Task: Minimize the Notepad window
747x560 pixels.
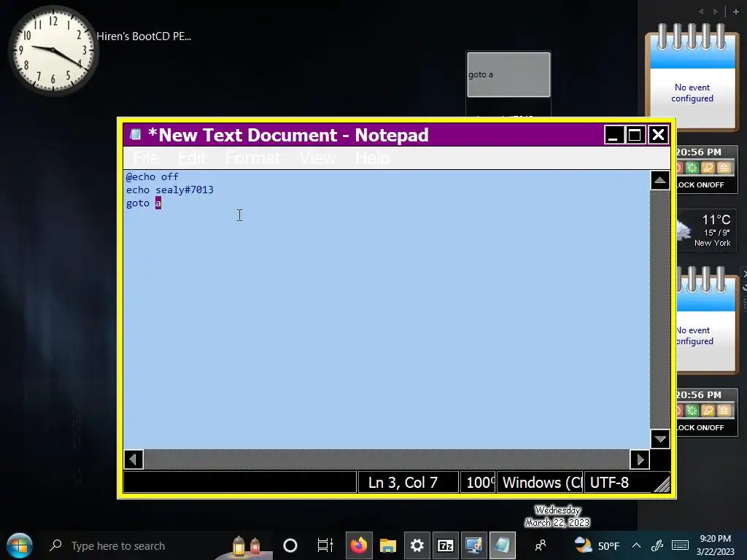Action: pyautogui.click(x=614, y=135)
